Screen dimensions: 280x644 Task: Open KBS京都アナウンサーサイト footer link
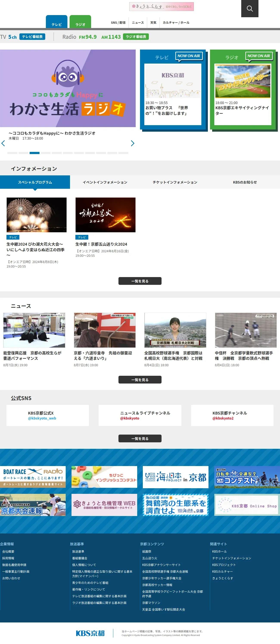pyautogui.click(x=162, y=565)
